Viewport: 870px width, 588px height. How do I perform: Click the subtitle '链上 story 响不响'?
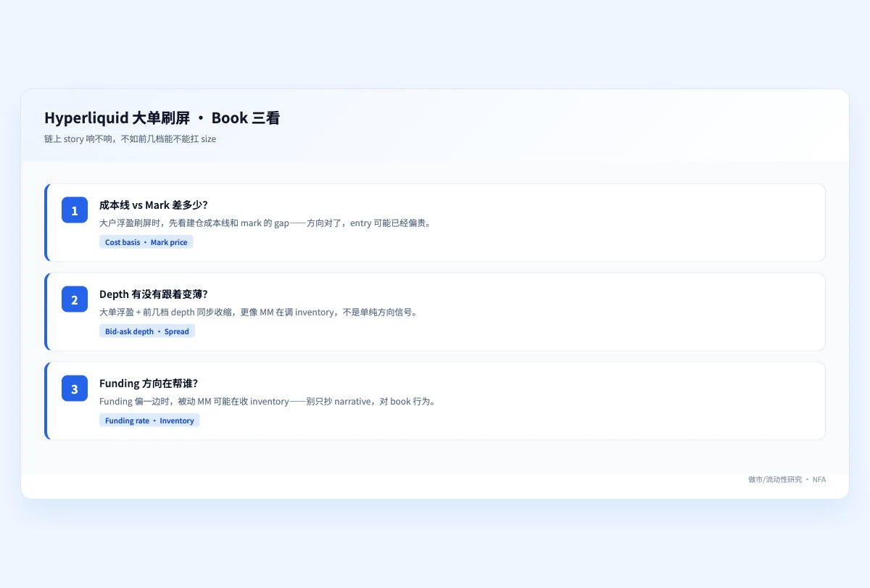point(130,139)
